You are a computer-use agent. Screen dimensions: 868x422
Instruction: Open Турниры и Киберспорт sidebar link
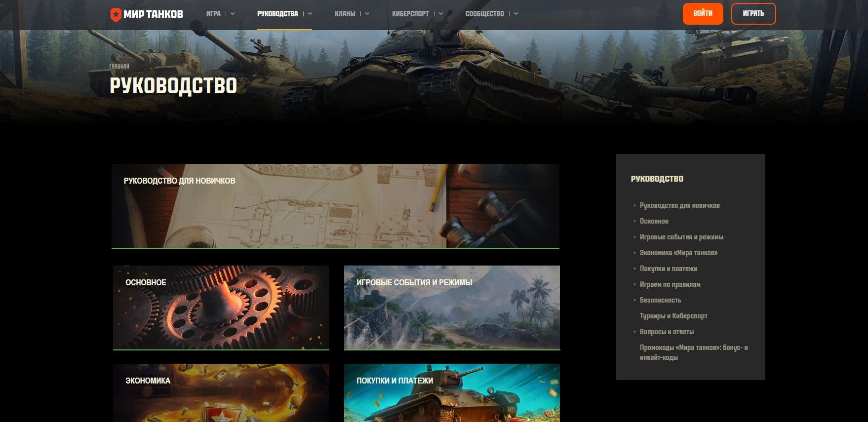pyautogui.click(x=673, y=316)
